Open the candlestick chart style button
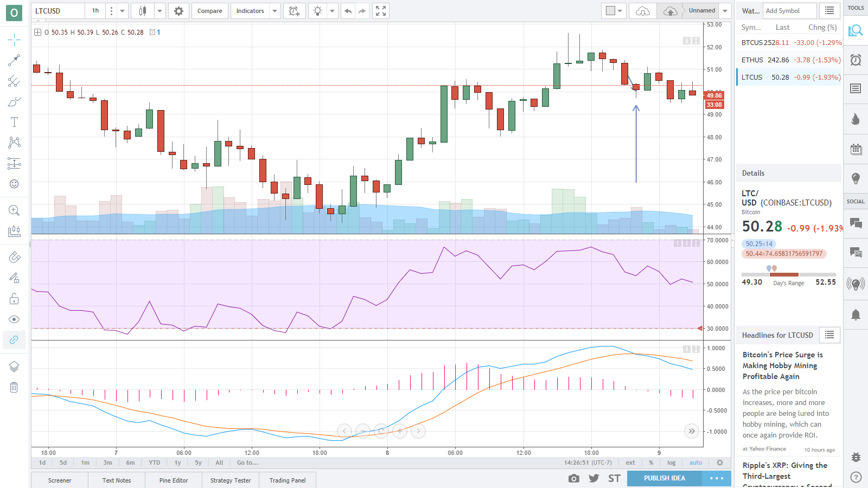Image resolution: width=868 pixels, height=488 pixels. coord(143,11)
